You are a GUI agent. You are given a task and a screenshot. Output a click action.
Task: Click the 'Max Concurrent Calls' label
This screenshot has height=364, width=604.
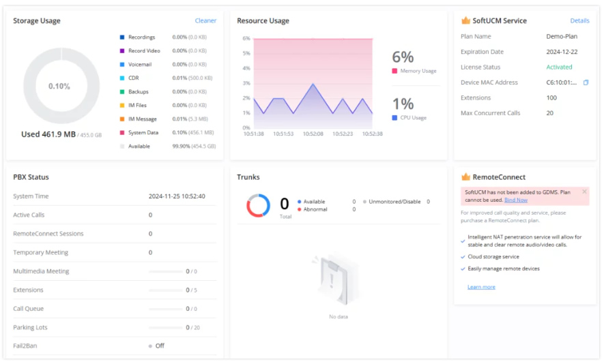[490, 113]
